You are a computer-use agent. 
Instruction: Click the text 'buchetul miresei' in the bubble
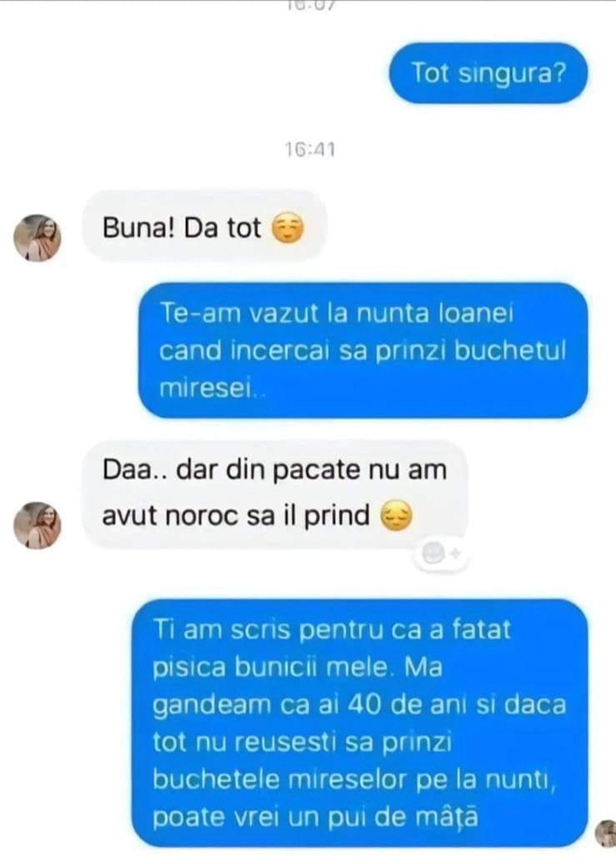pos(362,370)
